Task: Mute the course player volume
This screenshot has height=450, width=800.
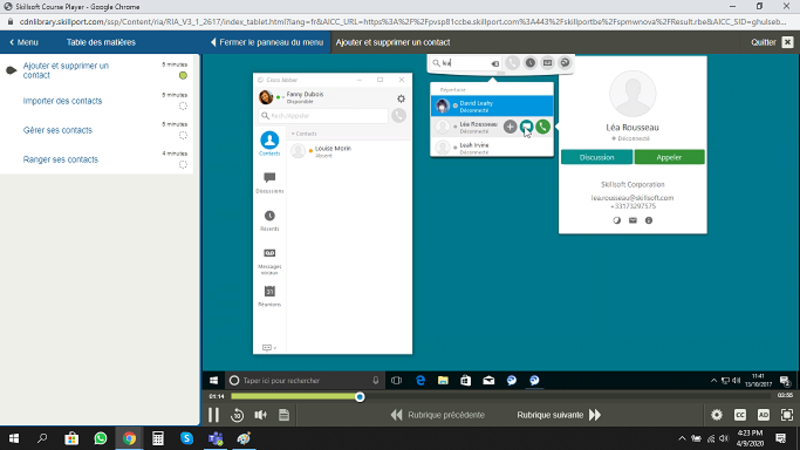Action: pyautogui.click(x=261, y=415)
